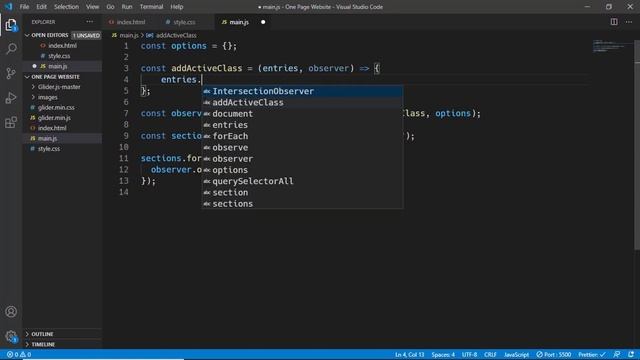Change indentation via Spaces: 4
Image resolution: width=640 pixels, height=360 pixels.
(443, 355)
